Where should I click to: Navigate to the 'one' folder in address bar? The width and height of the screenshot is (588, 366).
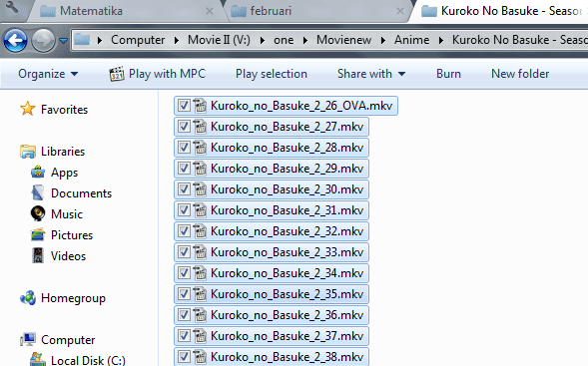point(284,40)
